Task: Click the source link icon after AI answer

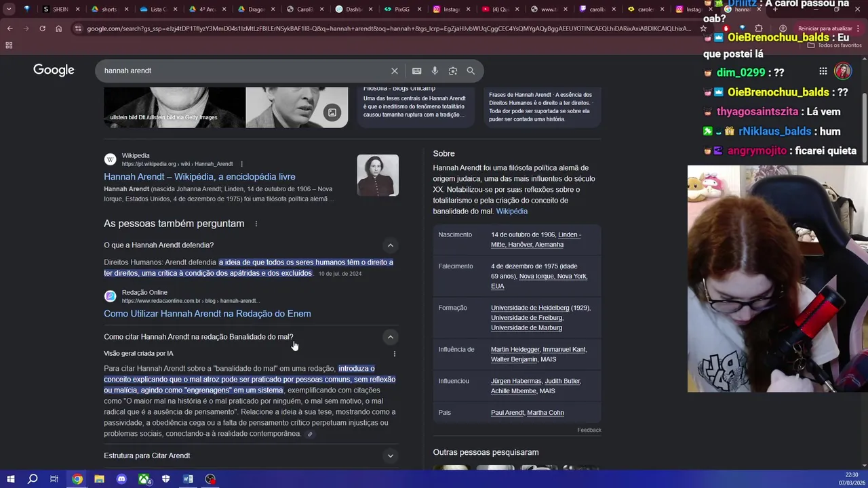Action: 310,434
